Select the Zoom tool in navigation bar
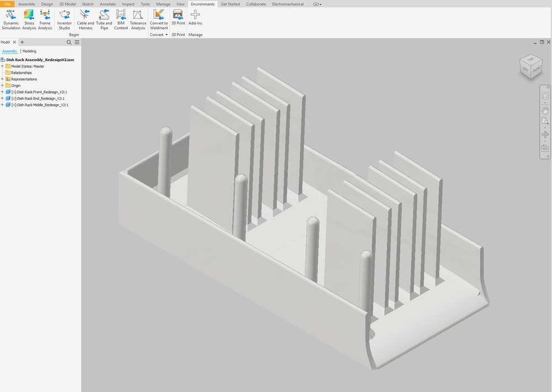Viewport: 552px width, 392px height. pyautogui.click(x=545, y=121)
